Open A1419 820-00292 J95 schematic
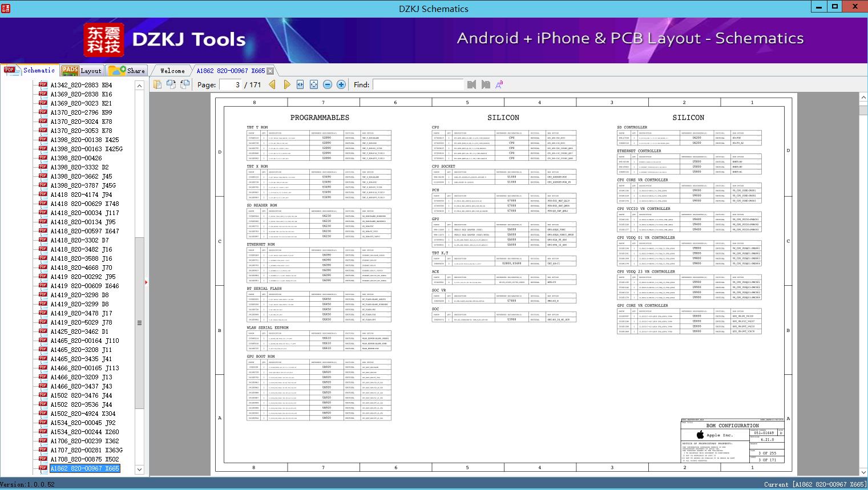 [x=83, y=277]
